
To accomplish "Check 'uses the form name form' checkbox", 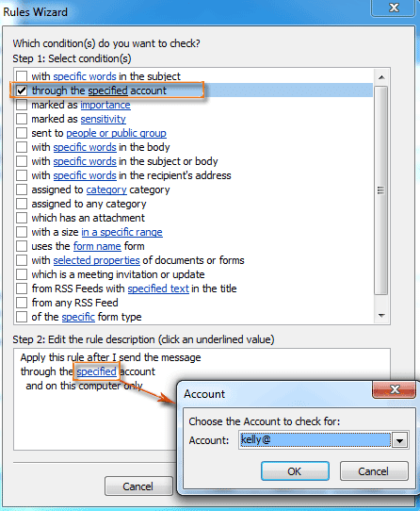I will 22,246.
